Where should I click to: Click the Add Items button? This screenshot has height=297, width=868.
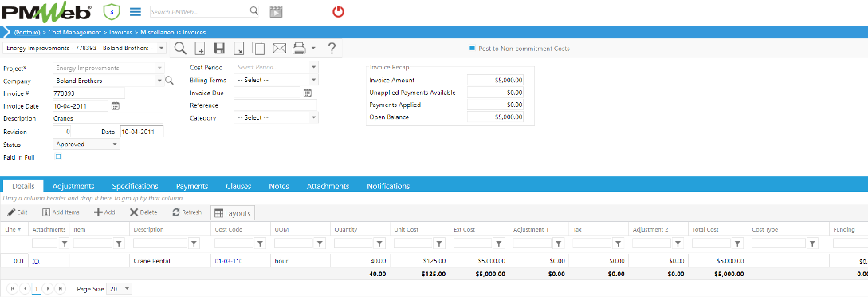point(61,212)
